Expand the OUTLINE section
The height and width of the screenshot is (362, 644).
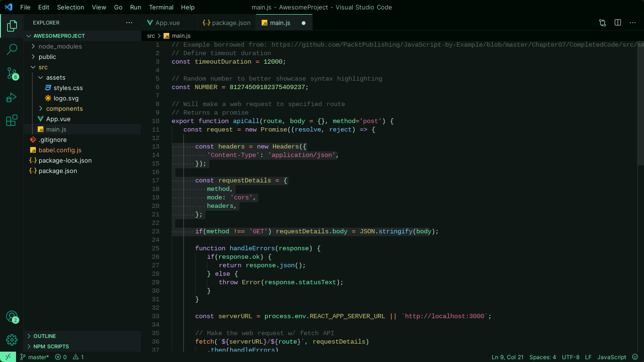(x=83, y=336)
